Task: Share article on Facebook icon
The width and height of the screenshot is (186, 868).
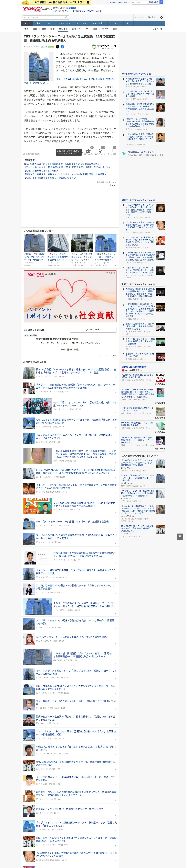Action: tap(62, 47)
